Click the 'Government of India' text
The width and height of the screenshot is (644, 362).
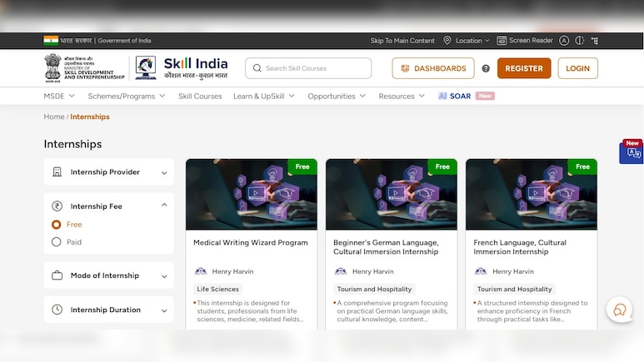pyautogui.click(x=124, y=41)
